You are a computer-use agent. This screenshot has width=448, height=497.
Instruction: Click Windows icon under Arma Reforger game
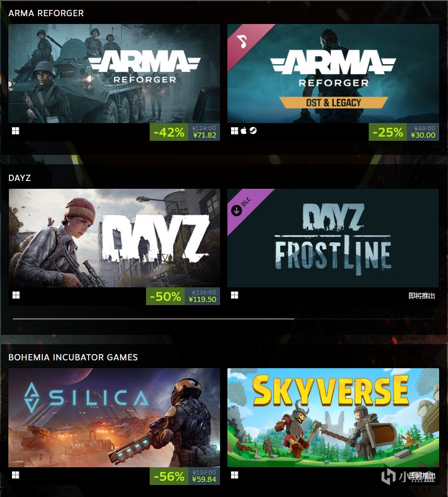tap(16, 131)
